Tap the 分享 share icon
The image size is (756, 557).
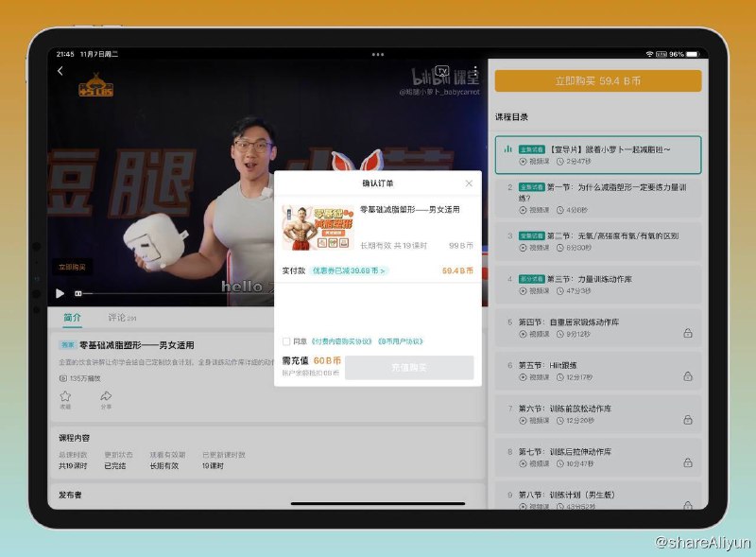tap(106, 395)
